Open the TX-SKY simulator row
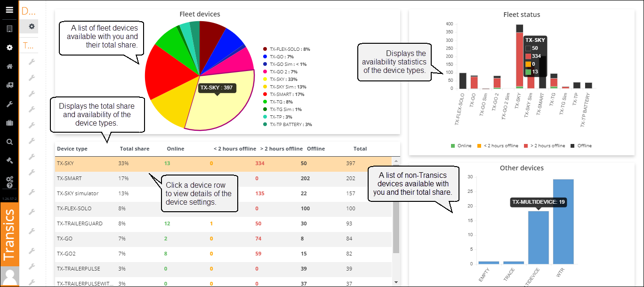 click(223, 193)
